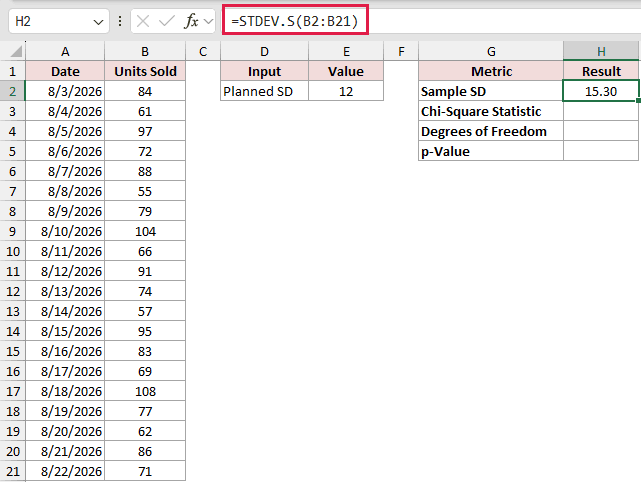Select the date cell 8/16/2026
The height and width of the screenshot is (482, 641).
(x=65, y=351)
